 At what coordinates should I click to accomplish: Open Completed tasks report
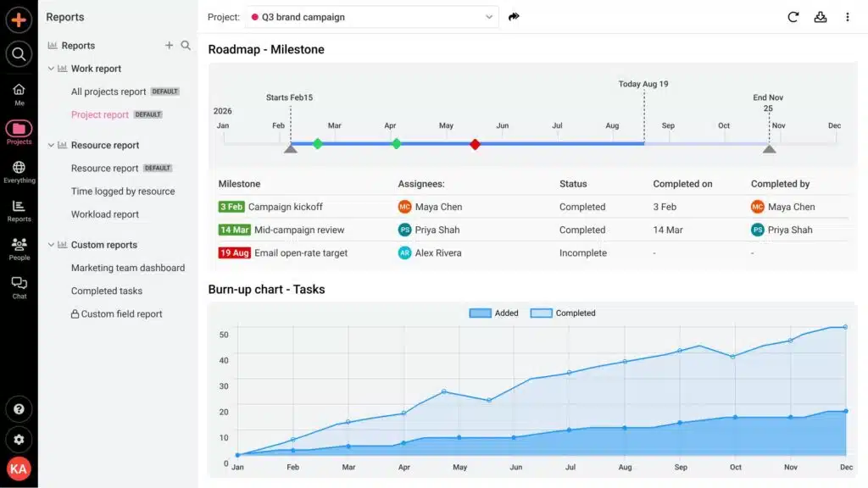click(106, 291)
